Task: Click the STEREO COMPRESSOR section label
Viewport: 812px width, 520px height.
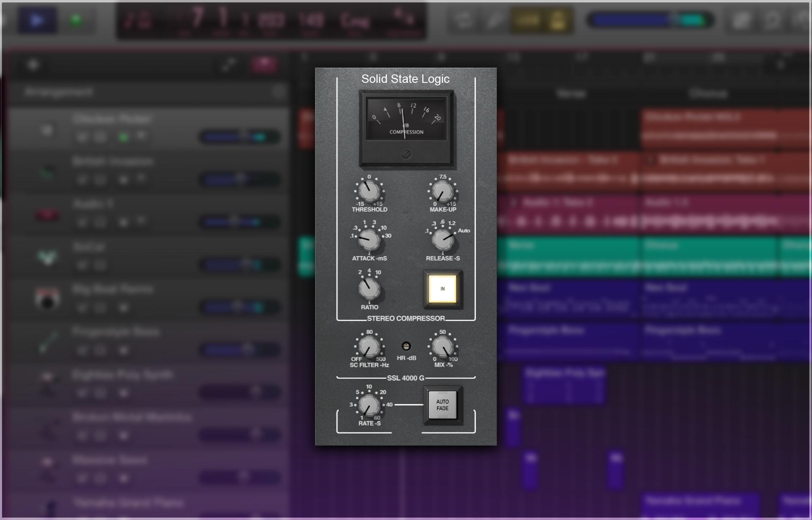Action: coord(406,318)
